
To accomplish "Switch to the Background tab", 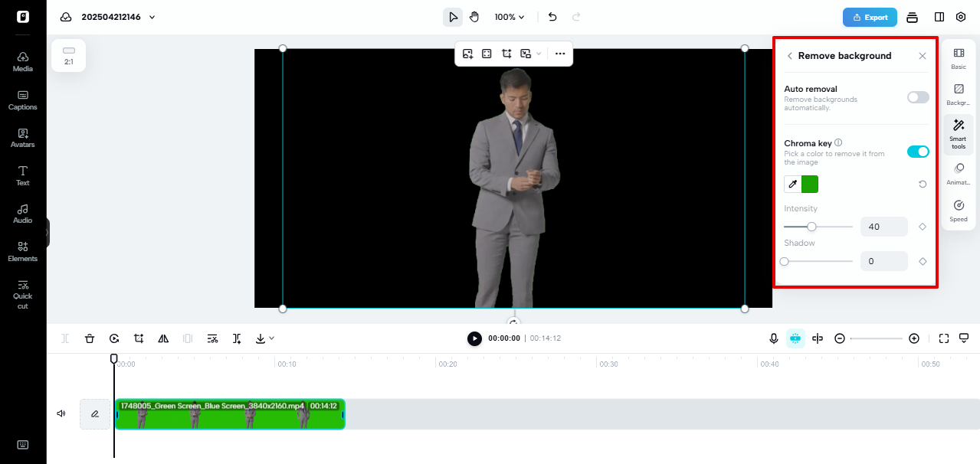I will click(959, 95).
